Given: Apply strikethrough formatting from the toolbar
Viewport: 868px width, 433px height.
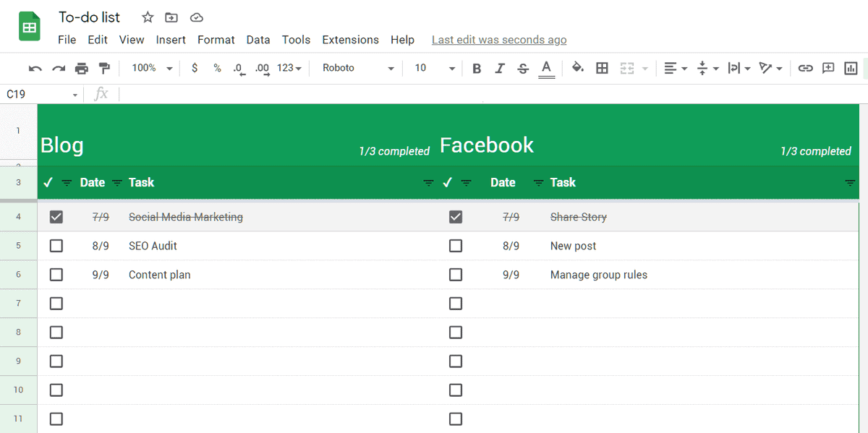Looking at the screenshot, I should (523, 68).
